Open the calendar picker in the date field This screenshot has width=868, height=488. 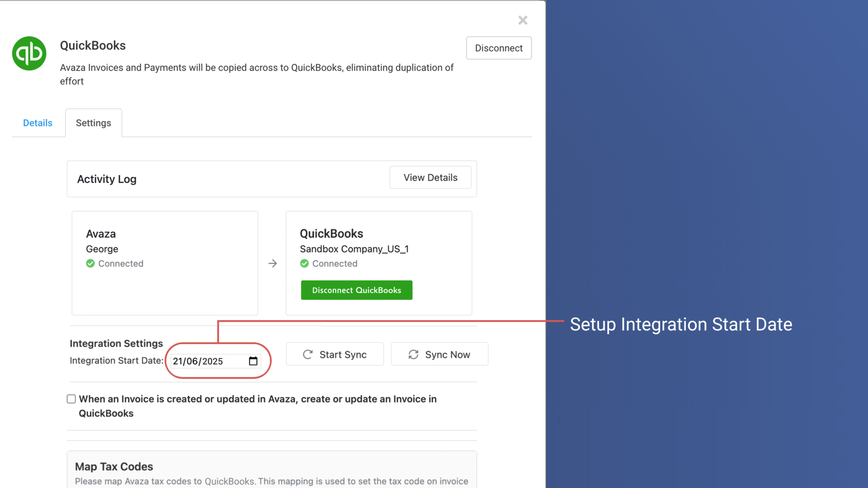(253, 361)
